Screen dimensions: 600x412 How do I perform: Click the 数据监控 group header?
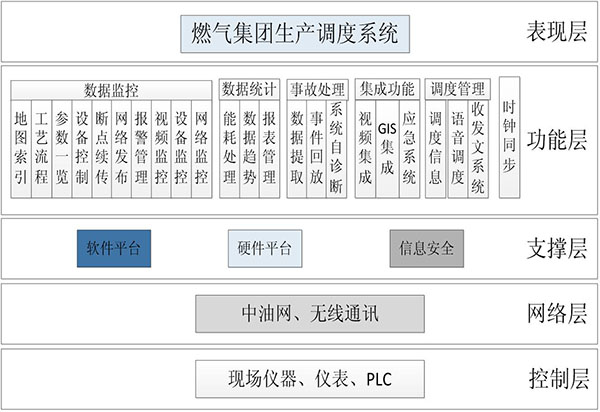111,90
